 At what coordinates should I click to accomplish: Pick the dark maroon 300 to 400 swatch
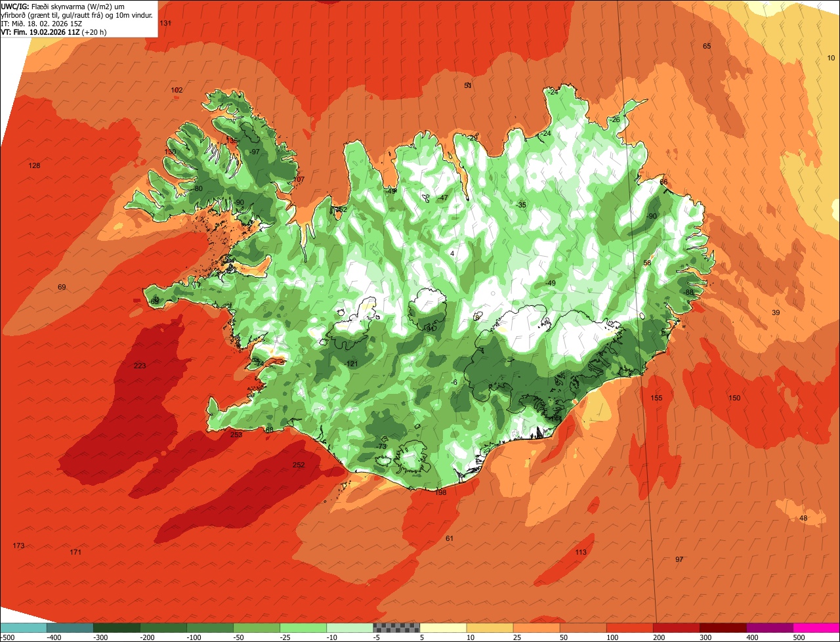point(723,627)
